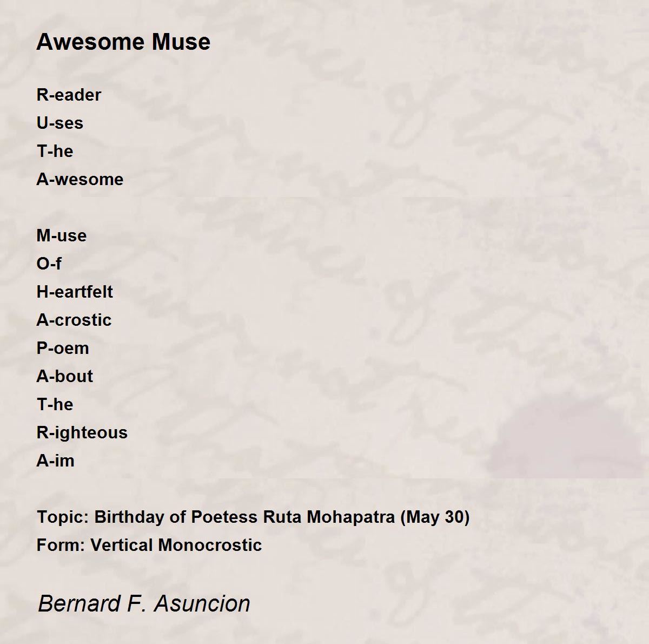Viewport: 649px width, 644px height.
Task: Click the A-crostic line
Action: tap(74, 320)
